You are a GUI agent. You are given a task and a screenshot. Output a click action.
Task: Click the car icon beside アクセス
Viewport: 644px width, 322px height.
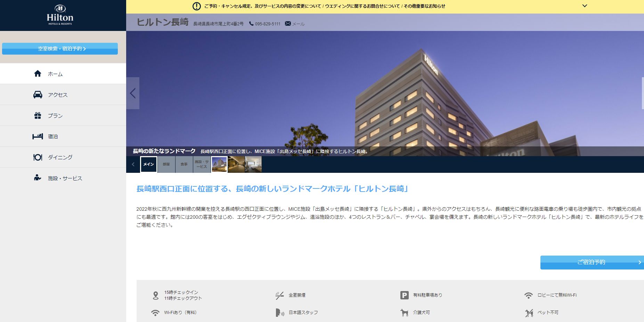coord(38,95)
